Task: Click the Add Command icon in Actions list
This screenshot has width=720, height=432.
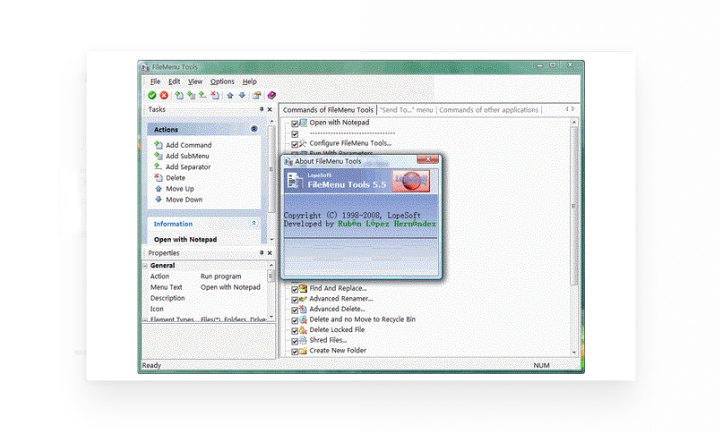Action: (x=158, y=145)
